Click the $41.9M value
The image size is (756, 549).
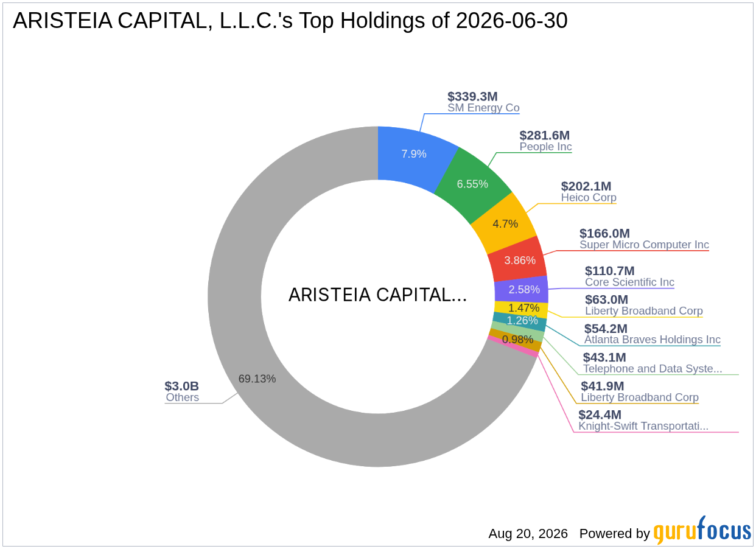602,386
